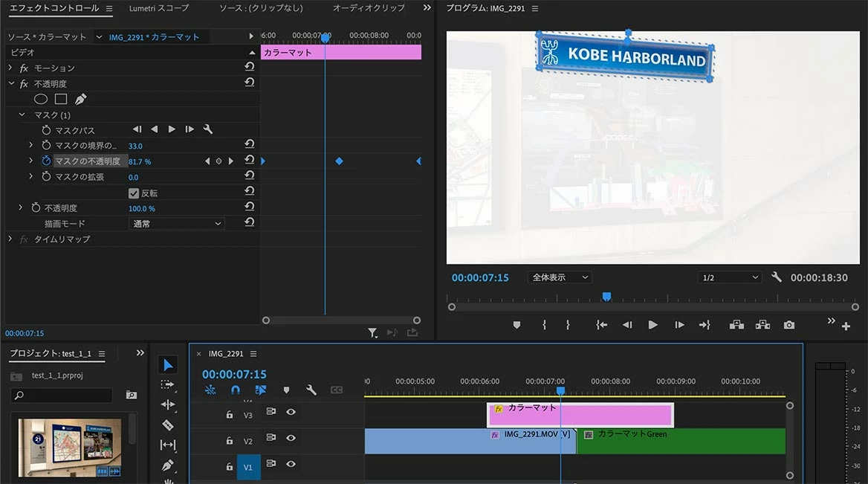868x484 pixels.
Task: Select the Track Select Forward tool
Action: 167,384
